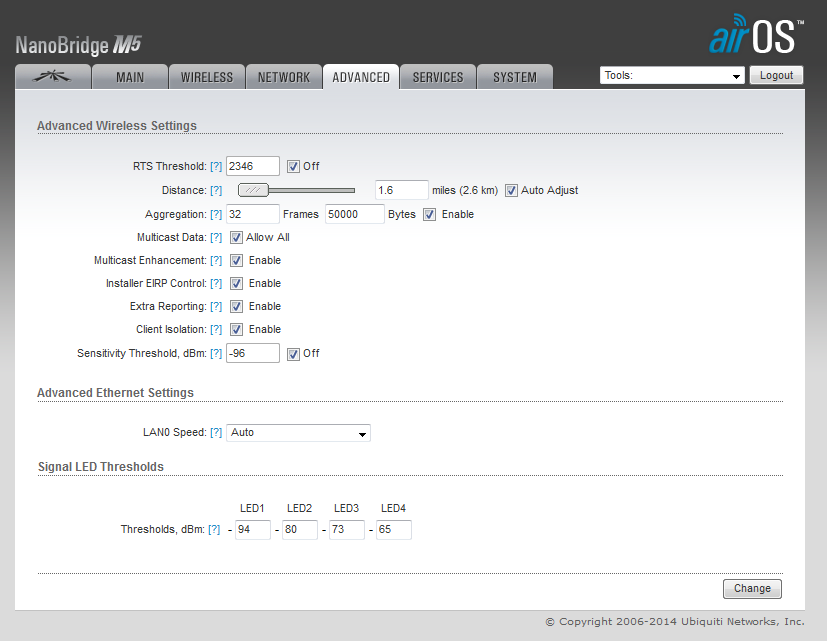Image resolution: width=827 pixels, height=641 pixels.
Task: Click the Sensitivity Threshold dBm field
Action: [x=253, y=353]
